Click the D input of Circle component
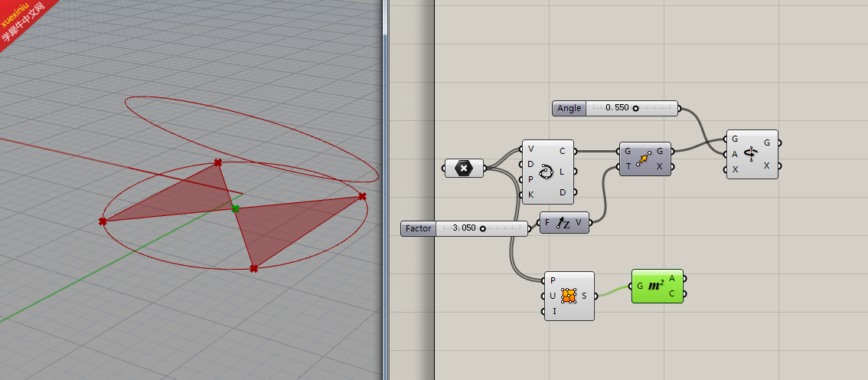The height and width of the screenshot is (380, 868). [531, 164]
